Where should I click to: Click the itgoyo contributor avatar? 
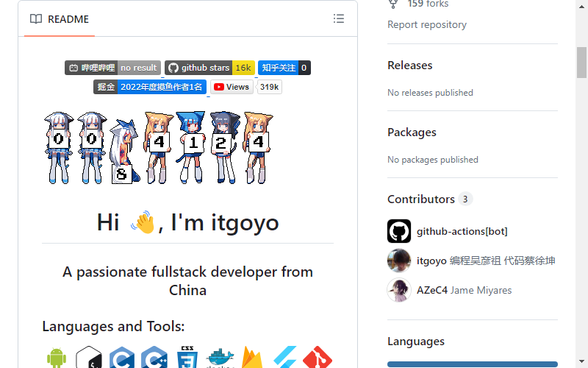pyautogui.click(x=399, y=261)
